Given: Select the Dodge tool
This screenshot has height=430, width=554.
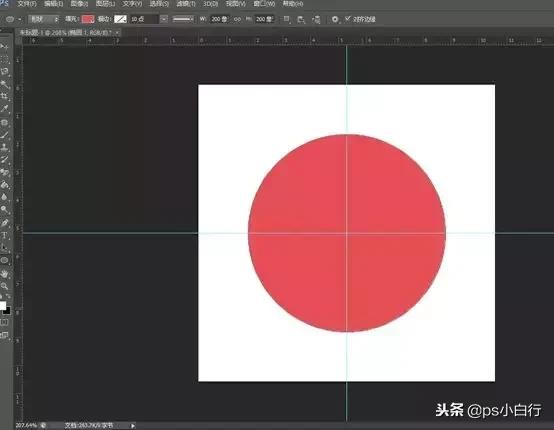Looking at the screenshot, I should [x=5, y=210].
